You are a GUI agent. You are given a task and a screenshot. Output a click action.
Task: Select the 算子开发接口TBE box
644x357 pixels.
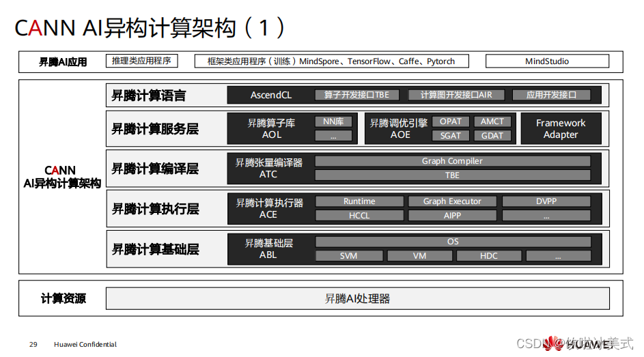pyautogui.click(x=357, y=95)
